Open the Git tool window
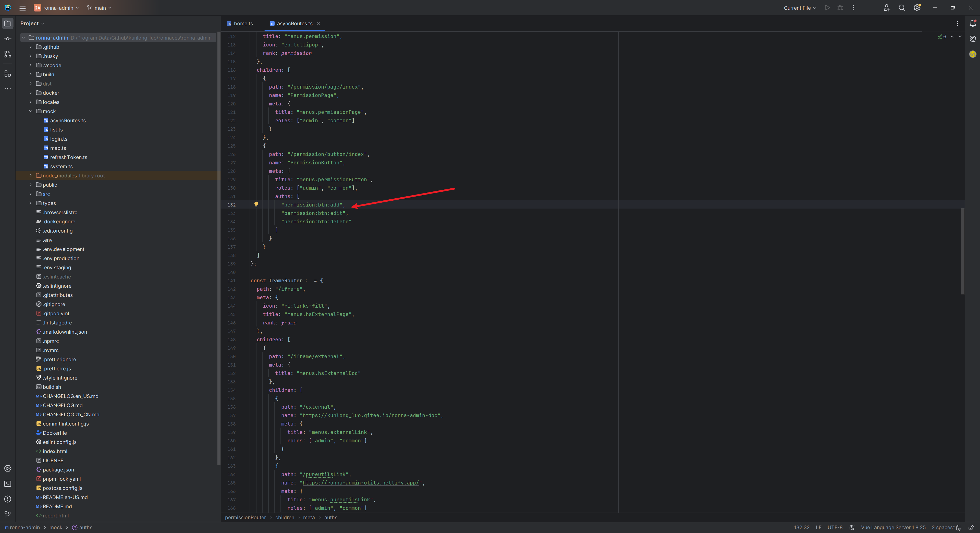 [x=8, y=514]
